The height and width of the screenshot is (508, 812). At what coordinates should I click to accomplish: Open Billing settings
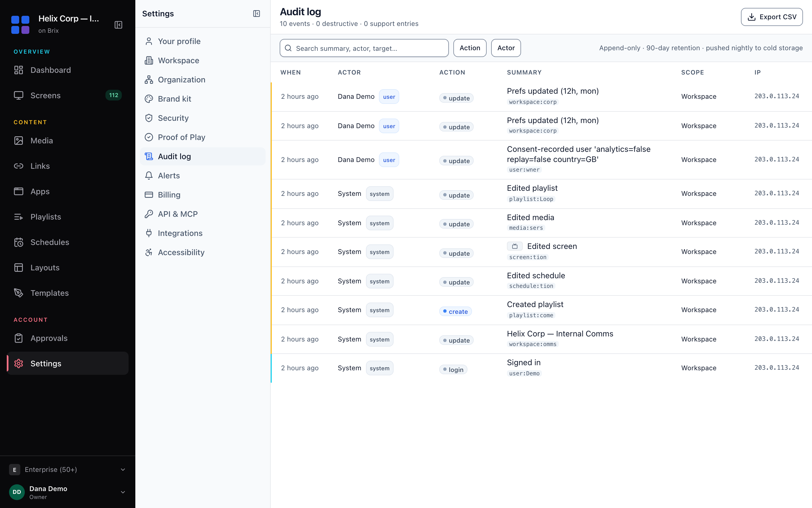pos(203,195)
